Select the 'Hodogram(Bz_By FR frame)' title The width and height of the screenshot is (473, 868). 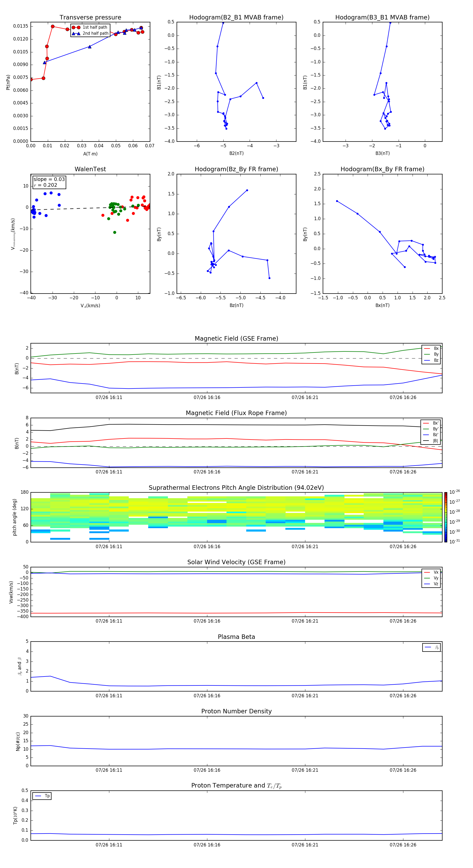click(x=236, y=169)
